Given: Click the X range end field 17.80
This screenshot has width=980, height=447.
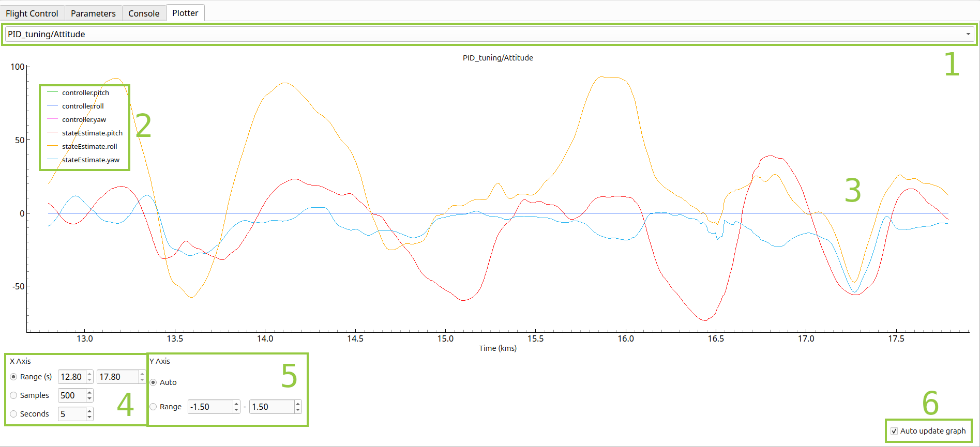Looking at the screenshot, I should pos(117,377).
